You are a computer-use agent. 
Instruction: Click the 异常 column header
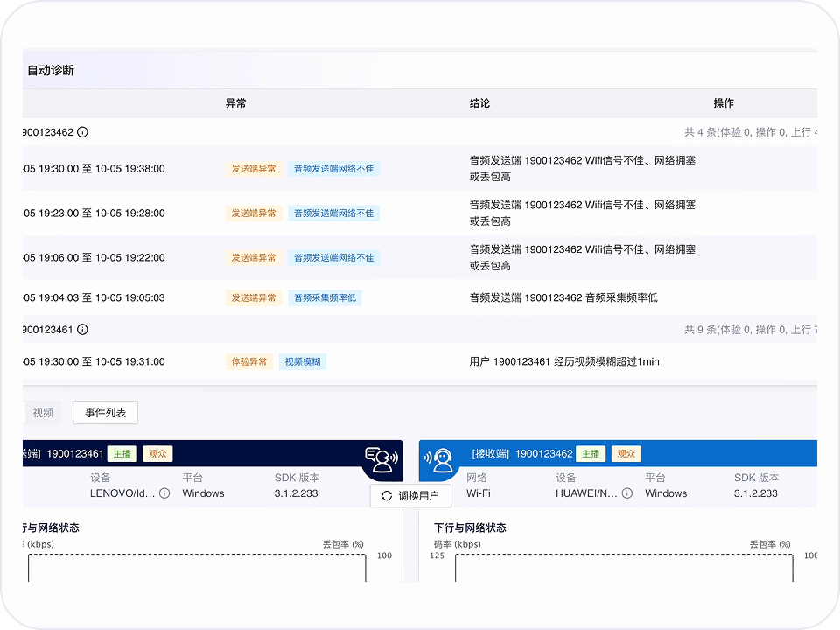(235, 103)
